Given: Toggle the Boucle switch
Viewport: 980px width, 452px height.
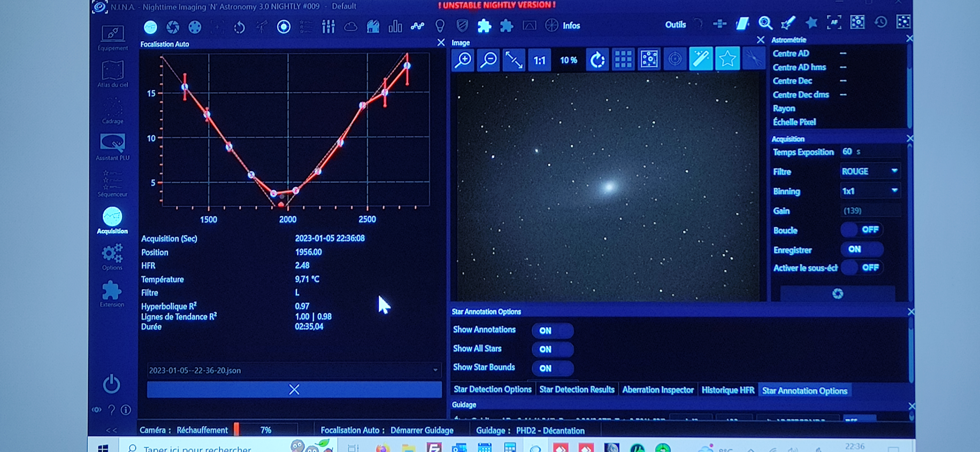Looking at the screenshot, I should tap(861, 230).
